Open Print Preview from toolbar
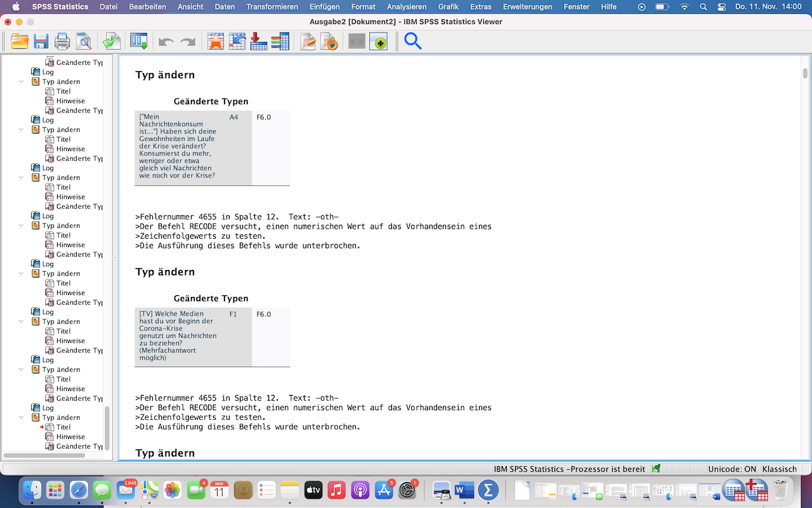The height and width of the screenshot is (508, 812). (x=84, y=42)
